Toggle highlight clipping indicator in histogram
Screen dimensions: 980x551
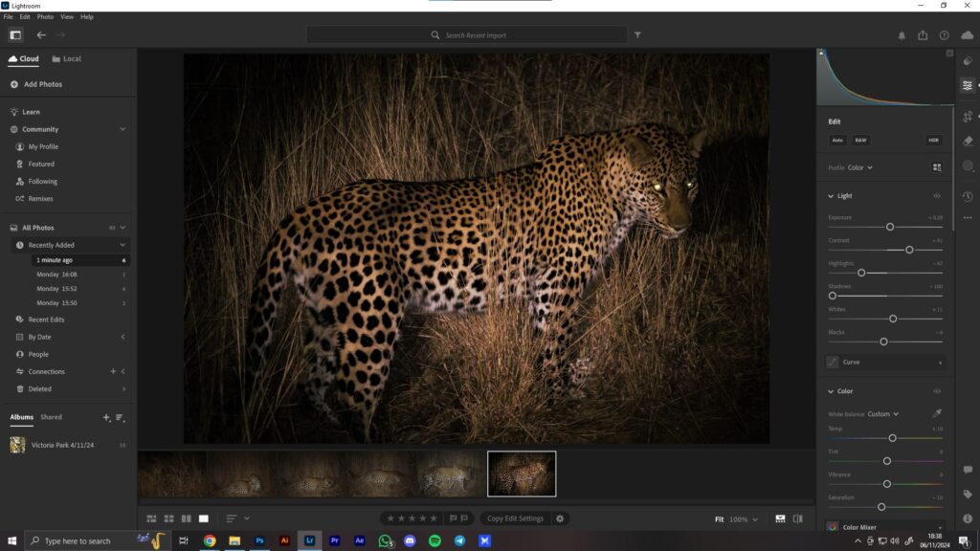point(949,54)
